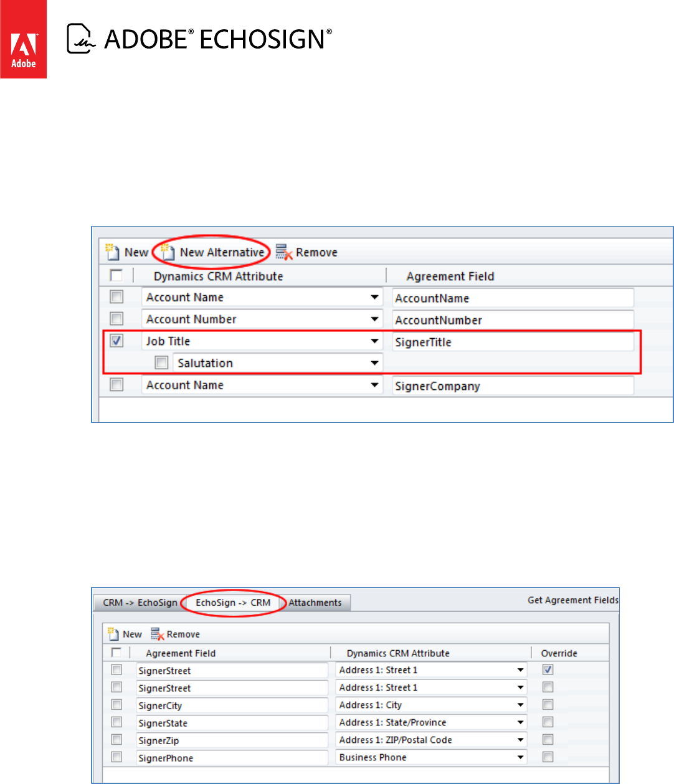Uncheck the Job Title row checkbox

(x=116, y=341)
